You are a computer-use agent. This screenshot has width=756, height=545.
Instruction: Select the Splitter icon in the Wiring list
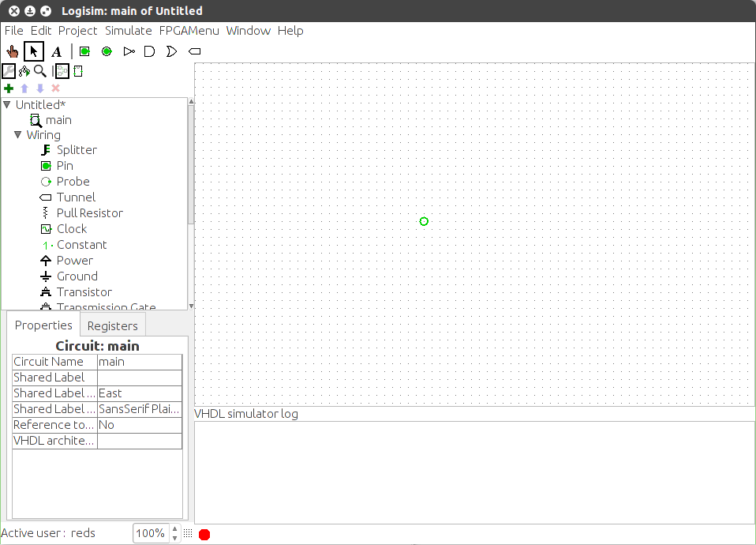pos(46,150)
